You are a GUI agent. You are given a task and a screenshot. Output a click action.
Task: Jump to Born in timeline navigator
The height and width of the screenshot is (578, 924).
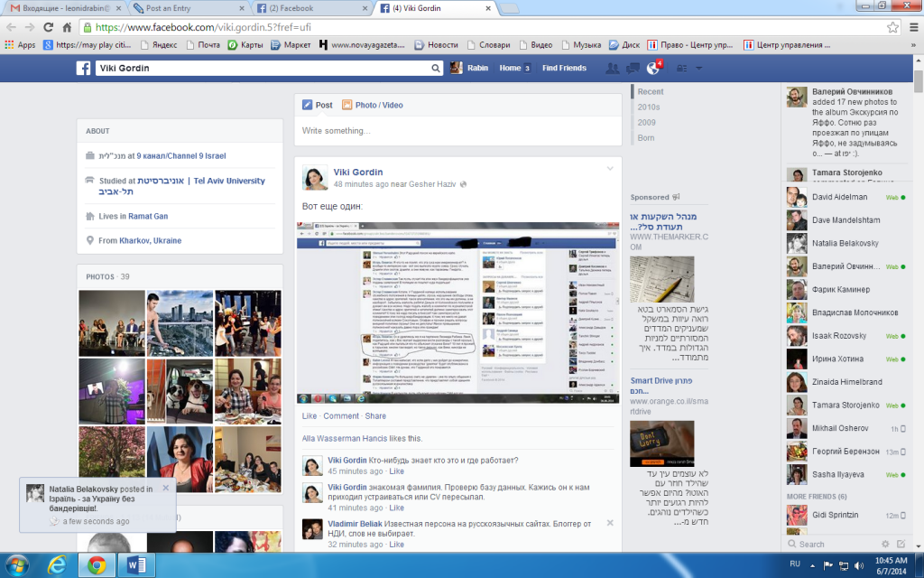(646, 137)
